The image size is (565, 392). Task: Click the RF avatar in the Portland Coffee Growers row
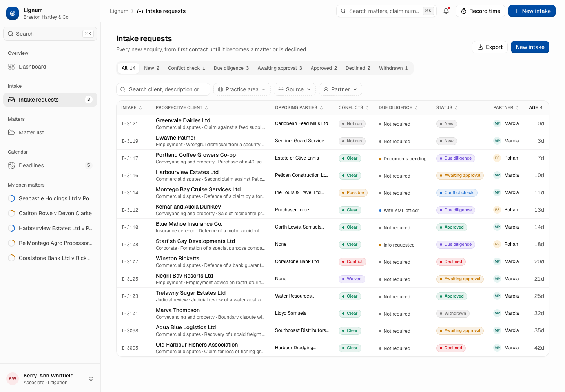coord(497,158)
